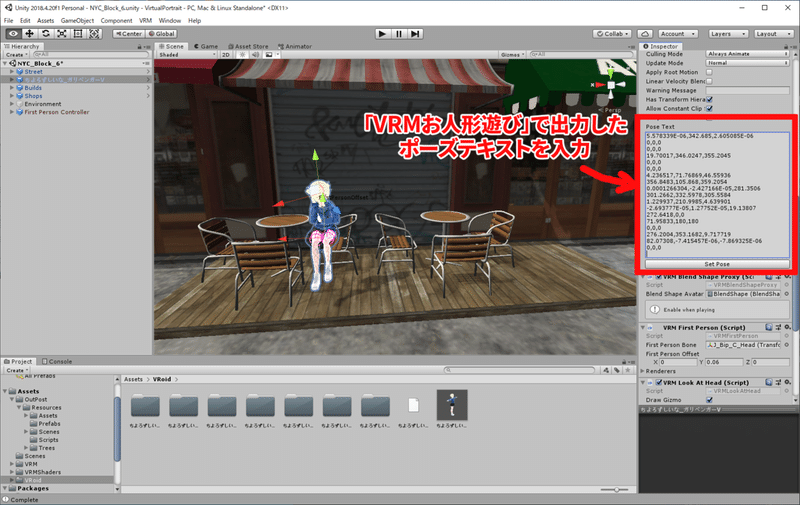Image resolution: width=800 pixels, height=505 pixels.
Task: Click the scene orientation gizmo
Action: click(x=611, y=85)
